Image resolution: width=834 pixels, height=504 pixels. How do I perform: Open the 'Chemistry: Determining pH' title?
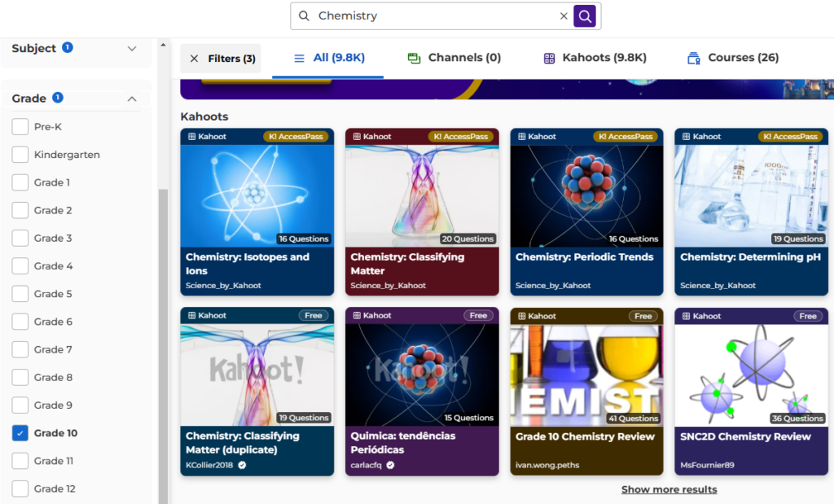(x=750, y=256)
